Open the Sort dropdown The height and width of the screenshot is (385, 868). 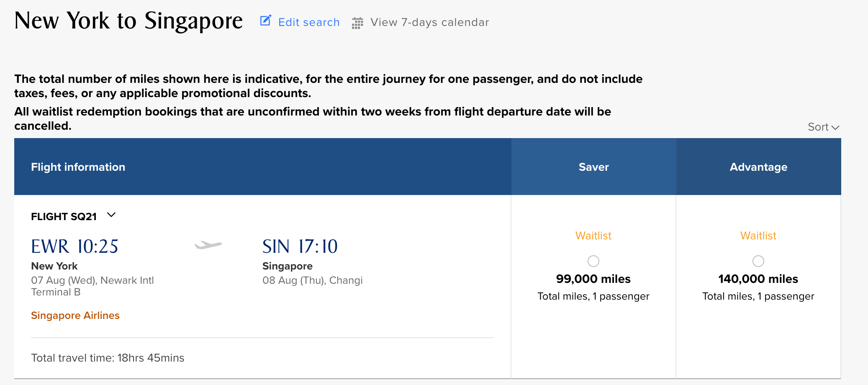(823, 127)
